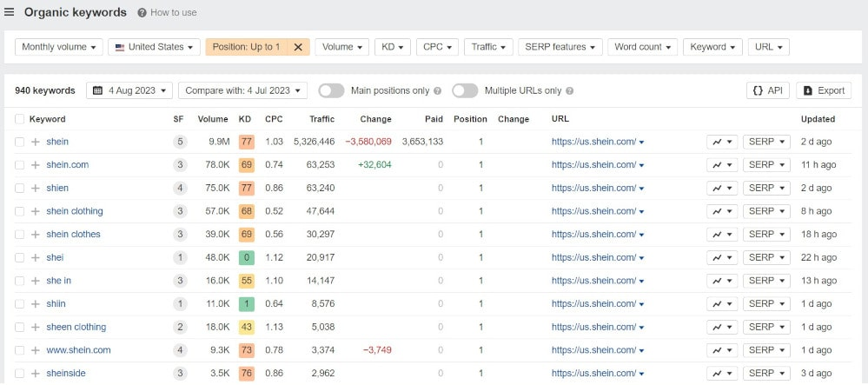Click info icon next to Main positions only
This screenshot has width=868, height=385.
[x=437, y=91]
